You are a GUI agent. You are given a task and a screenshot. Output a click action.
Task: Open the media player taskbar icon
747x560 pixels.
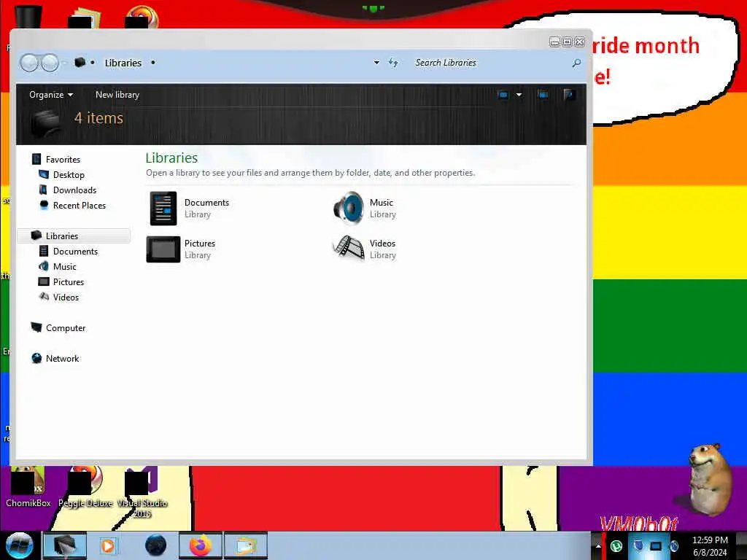click(x=108, y=545)
